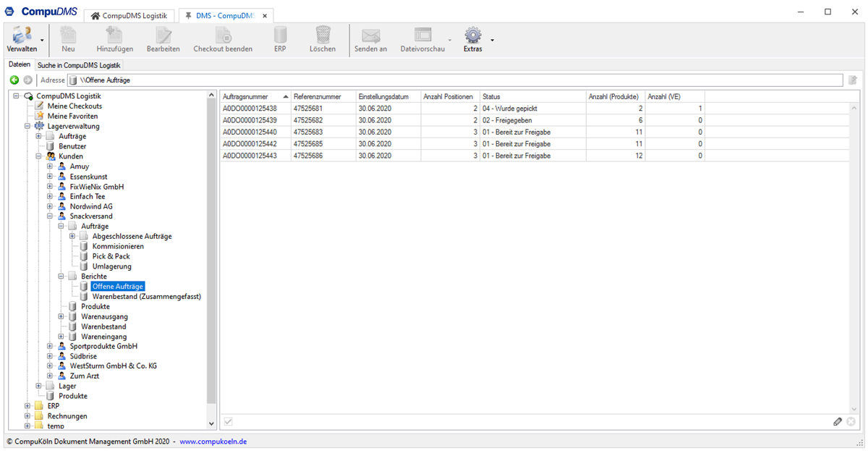Click the checkmark icon below the order table
Image resolution: width=868 pixels, height=451 pixels.
[x=228, y=421]
